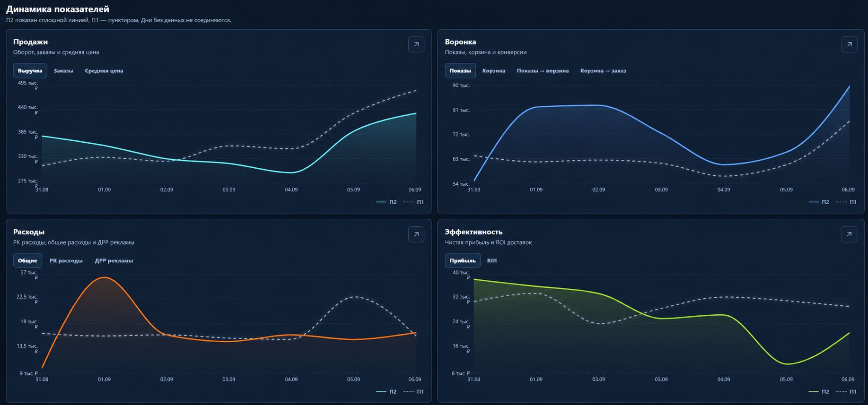Viewport: 868px width, 405px height.
Task: Click the 01.09 date in Эффективность chart
Action: tap(536, 379)
